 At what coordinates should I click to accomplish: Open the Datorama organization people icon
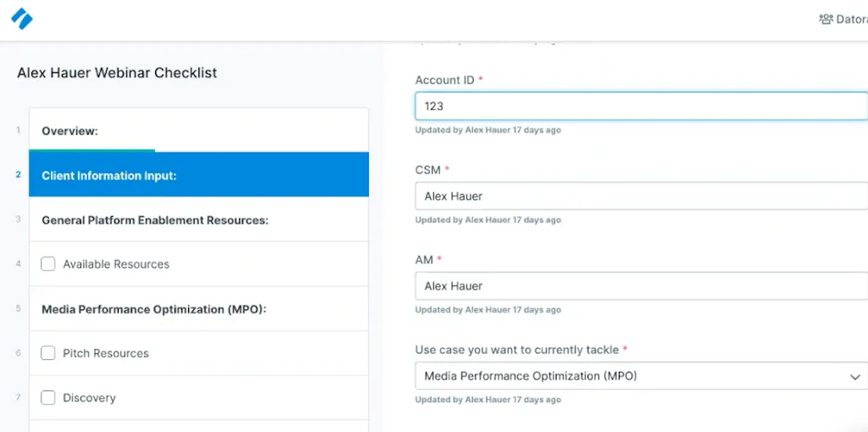826,19
